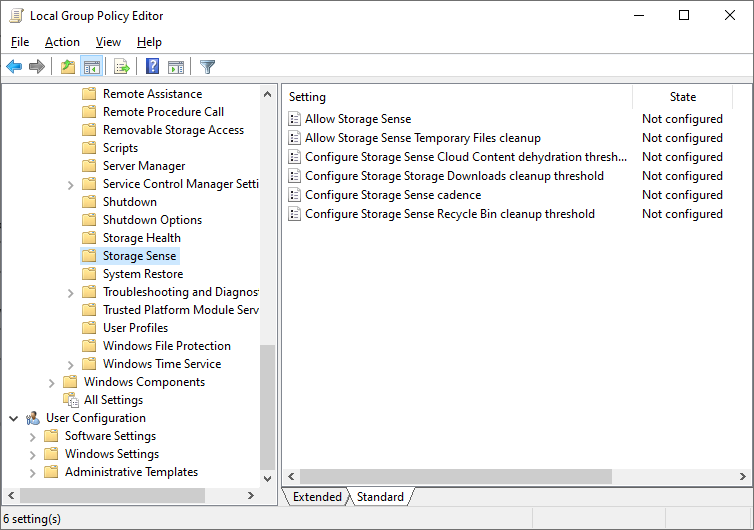The width and height of the screenshot is (754, 530).
Task: Click folder icon of Server Manager
Action: click(89, 165)
